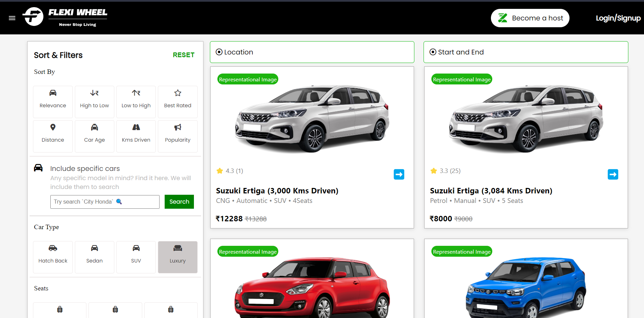
Task: Click Representational Image badge on blue car
Action: coord(462,252)
